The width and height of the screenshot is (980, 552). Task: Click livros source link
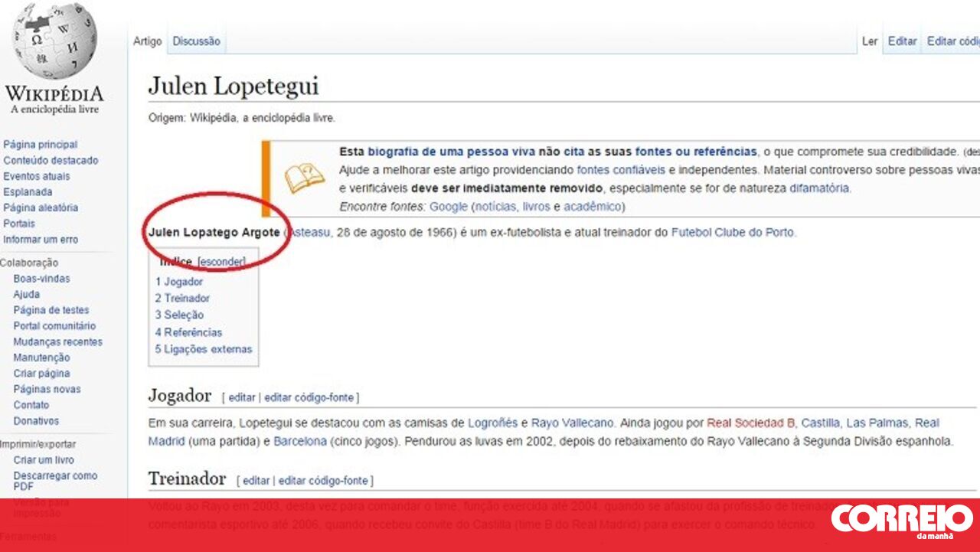coord(537,207)
